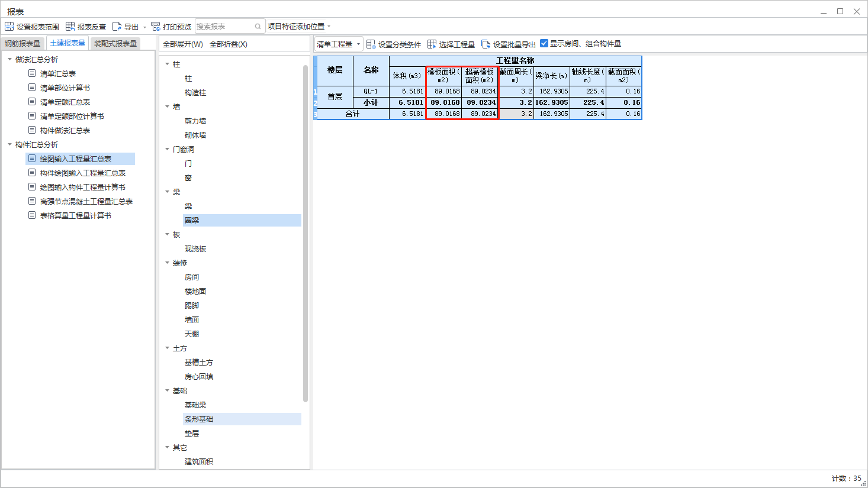Click the 合计 row label
868x488 pixels.
pyautogui.click(x=352, y=114)
